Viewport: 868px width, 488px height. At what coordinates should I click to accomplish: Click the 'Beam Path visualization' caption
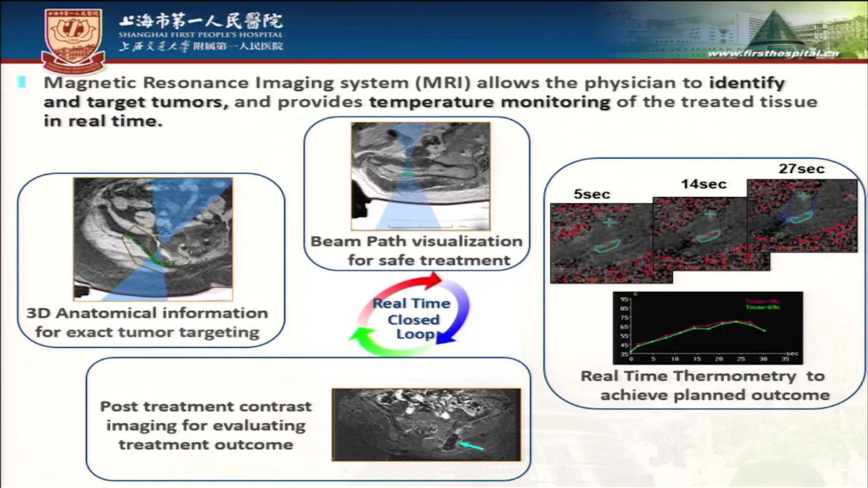click(x=416, y=241)
